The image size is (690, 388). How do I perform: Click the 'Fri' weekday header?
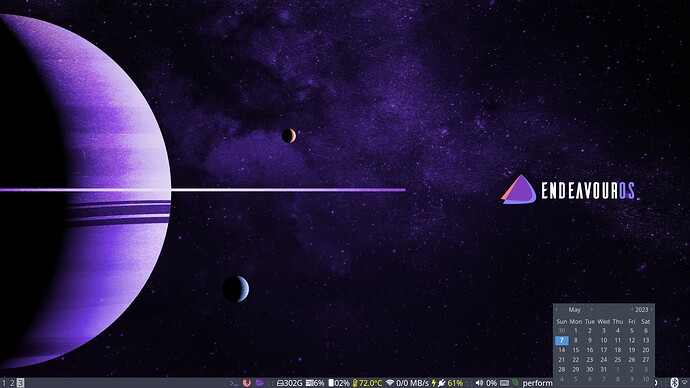(x=632, y=322)
